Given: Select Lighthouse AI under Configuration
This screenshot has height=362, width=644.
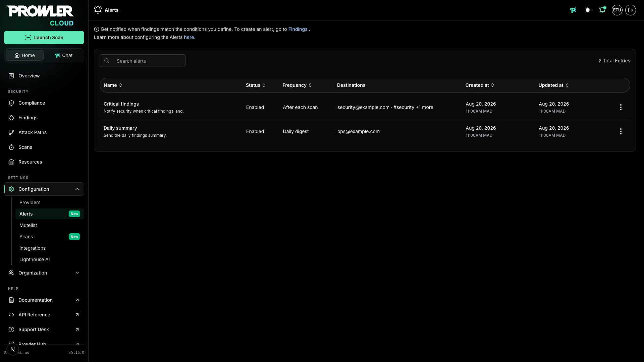Looking at the screenshot, I should point(50,259).
